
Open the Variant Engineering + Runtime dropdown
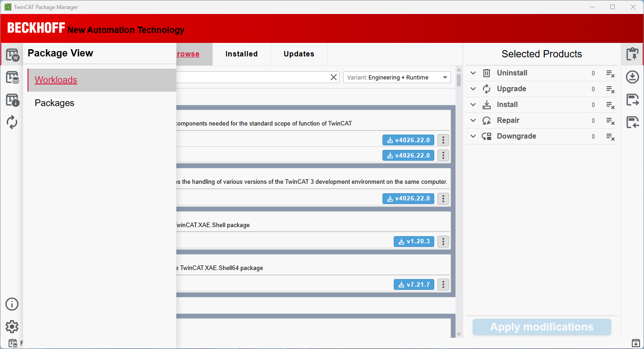tap(397, 77)
